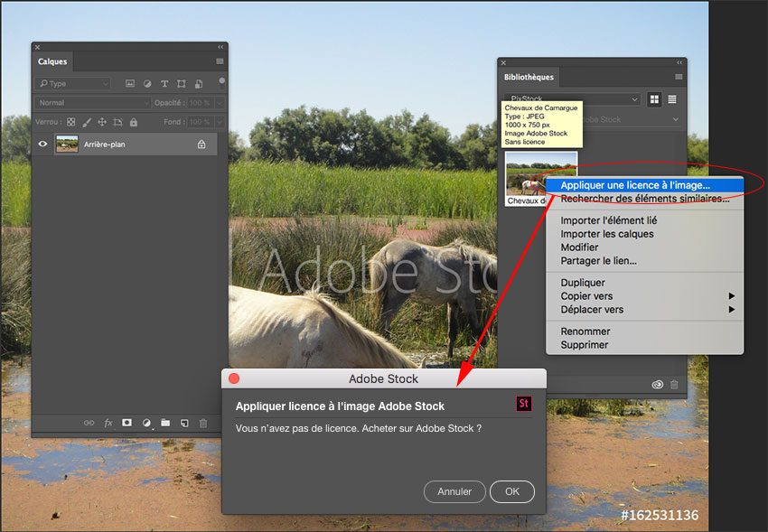This screenshot has height=532, width=768.
Task: Click the Fond value field
Action: 201,122
